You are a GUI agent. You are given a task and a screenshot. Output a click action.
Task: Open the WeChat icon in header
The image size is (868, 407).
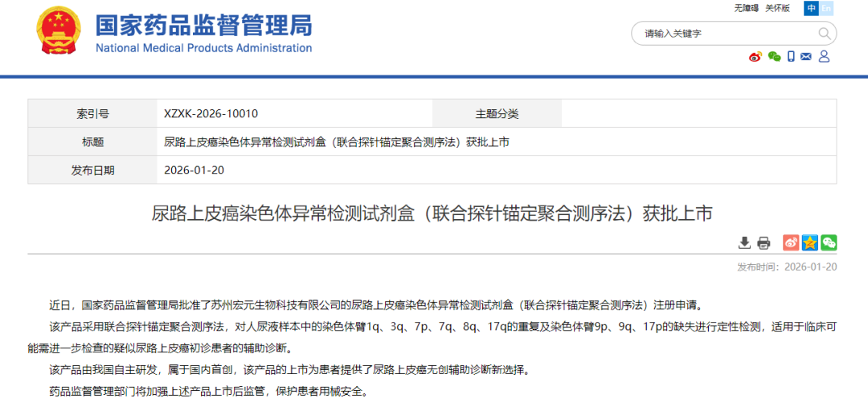pos(775,56)
